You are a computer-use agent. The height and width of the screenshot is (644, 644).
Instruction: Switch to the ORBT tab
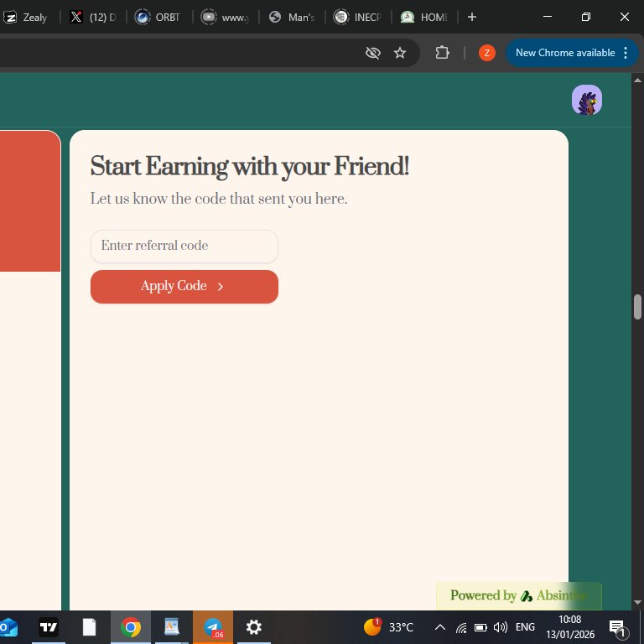pos(158,18)
